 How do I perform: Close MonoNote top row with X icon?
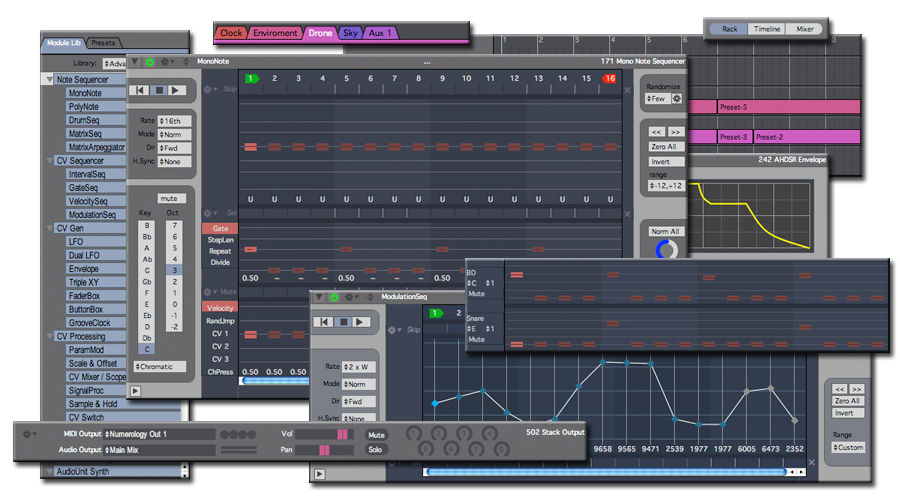tap(627, 90)
